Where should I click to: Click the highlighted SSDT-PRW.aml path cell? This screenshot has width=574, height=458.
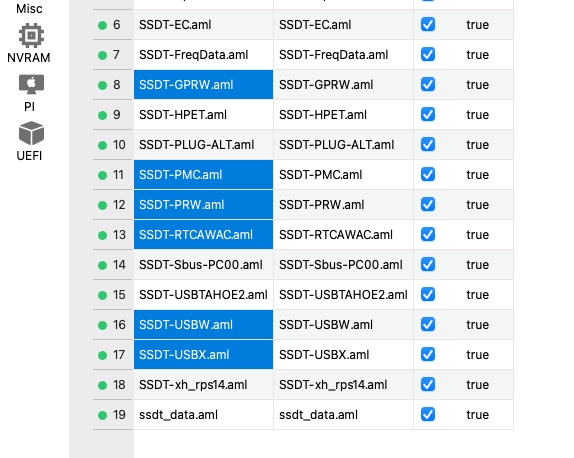pos(203,205)
